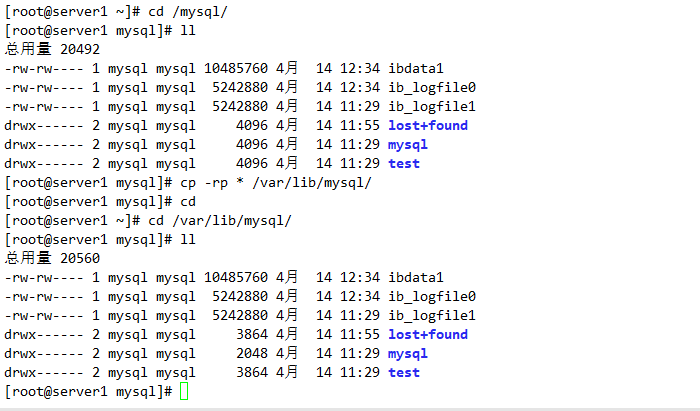
Task: Click the test directory sized 4096
Action: (x=403, y=163)
